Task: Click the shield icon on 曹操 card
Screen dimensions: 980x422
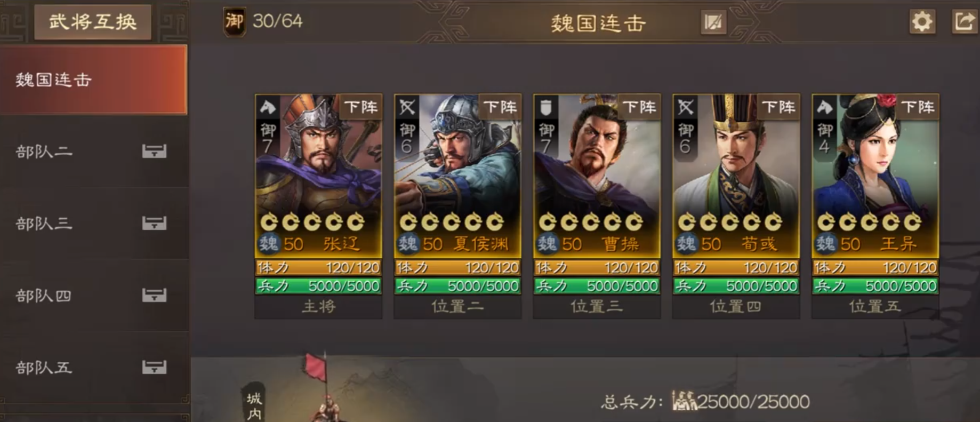Action: pos(546,108)
